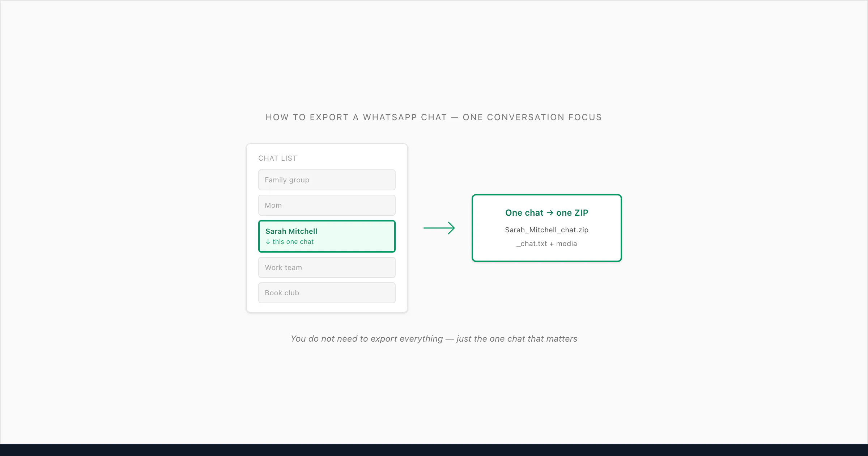Click the '_chat.txt + media' text
Viewport: 868px width, 456px height.
(546, 244)
